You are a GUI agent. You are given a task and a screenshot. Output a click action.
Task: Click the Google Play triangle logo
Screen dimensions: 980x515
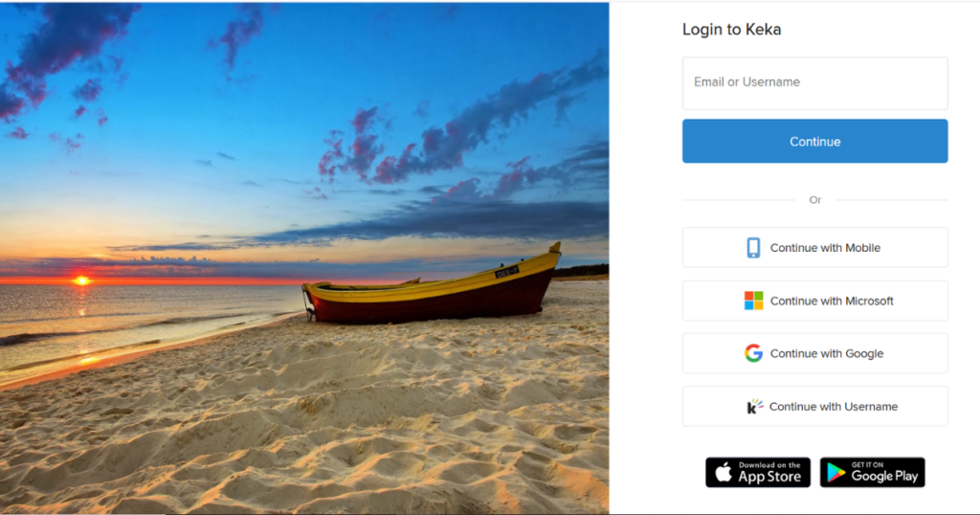835,473
